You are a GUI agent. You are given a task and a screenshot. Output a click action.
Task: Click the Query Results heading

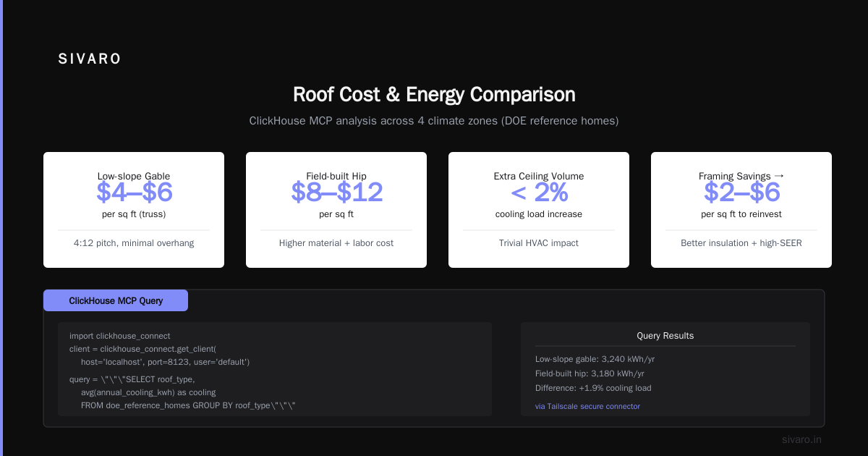click(665, 336)
